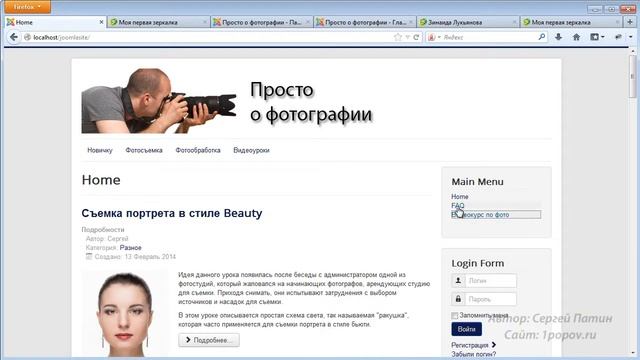Click the Логин username field
640x360 pixels.
pos(491,281)
